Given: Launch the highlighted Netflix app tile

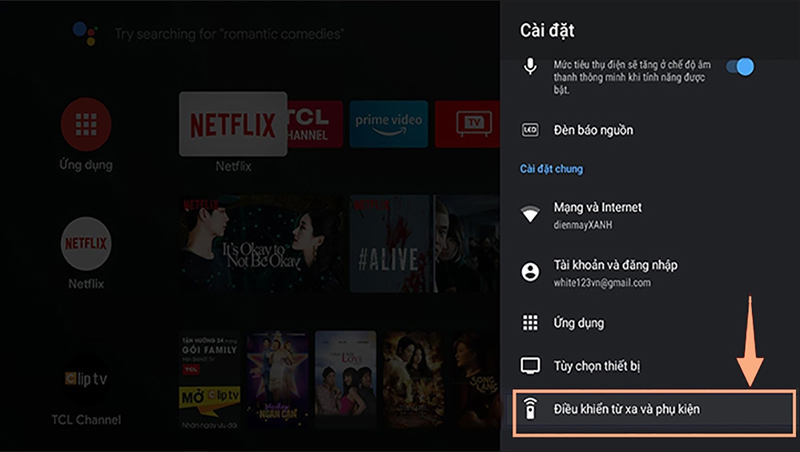Looking at the screenshot, I should (x=233, y=124).
